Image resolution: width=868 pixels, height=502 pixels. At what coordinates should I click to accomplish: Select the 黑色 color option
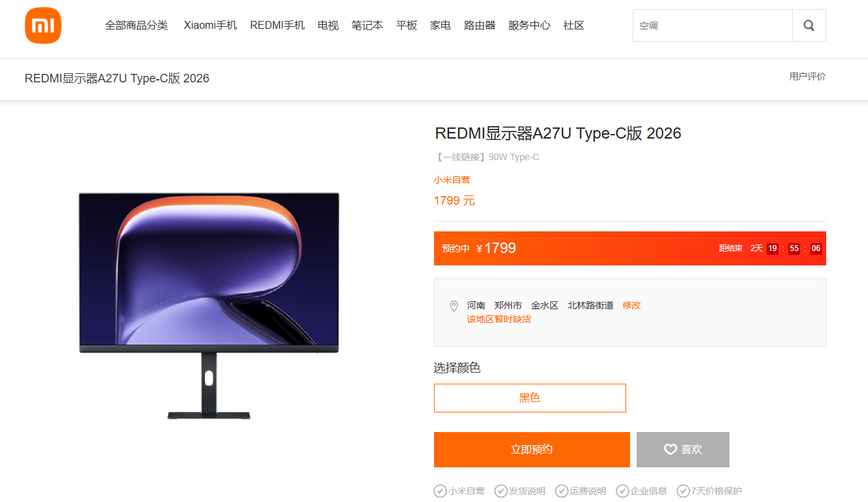click(x=530, y=398)
